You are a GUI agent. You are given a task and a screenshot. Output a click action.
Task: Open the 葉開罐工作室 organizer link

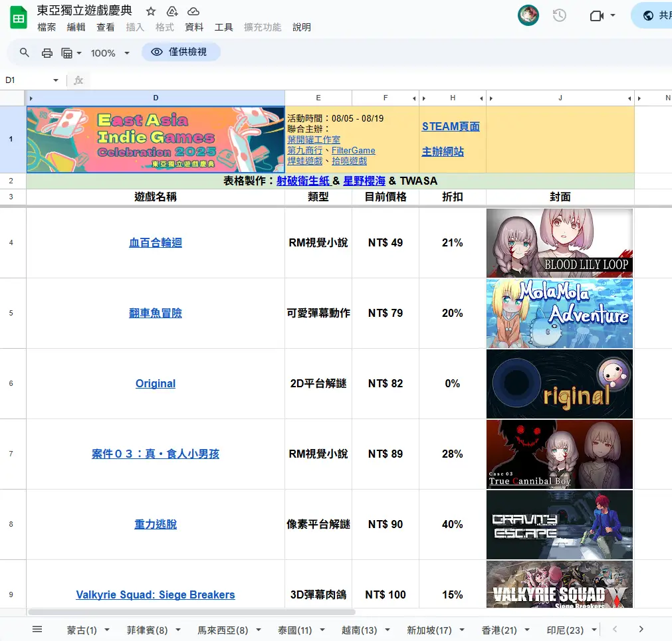(314, 139)
